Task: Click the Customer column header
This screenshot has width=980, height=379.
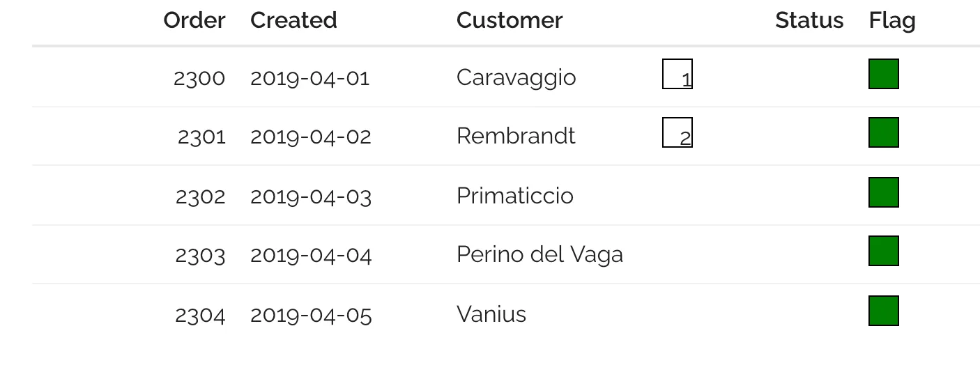Action: tap(510, 20)
